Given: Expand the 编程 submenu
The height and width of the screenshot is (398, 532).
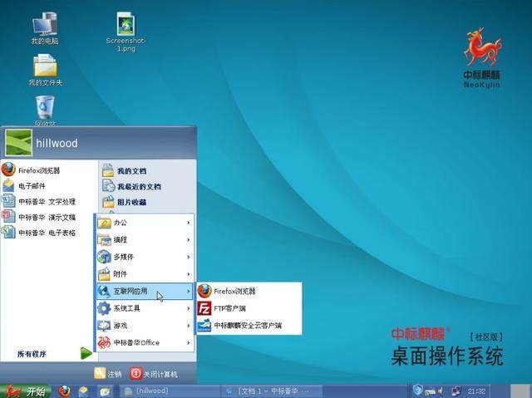Looking at the screenshot, I should point(145,239).
